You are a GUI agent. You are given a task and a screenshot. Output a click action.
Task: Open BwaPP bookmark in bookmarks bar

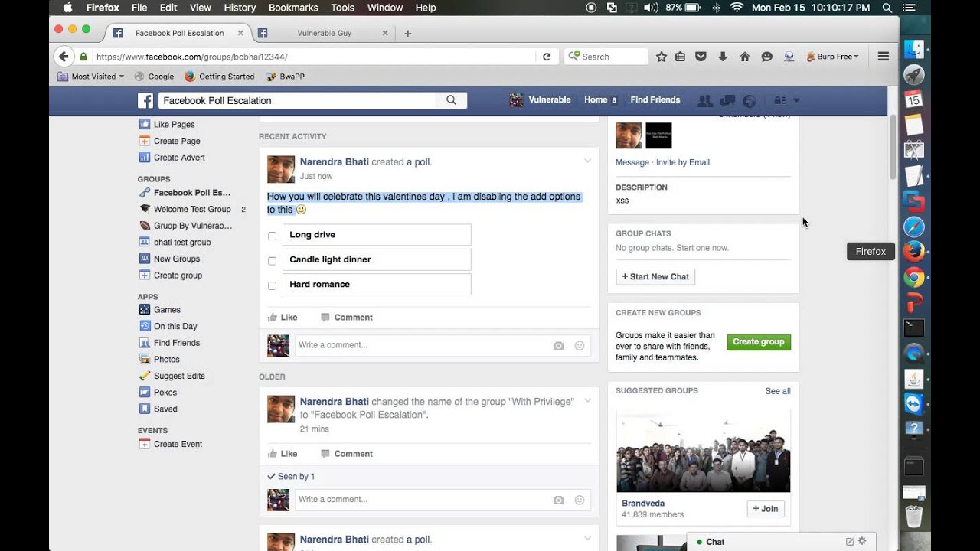[x=286, y=77]
